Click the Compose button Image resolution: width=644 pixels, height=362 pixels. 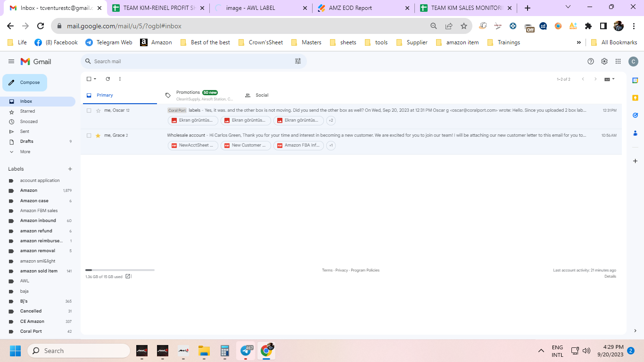point(25,82)
